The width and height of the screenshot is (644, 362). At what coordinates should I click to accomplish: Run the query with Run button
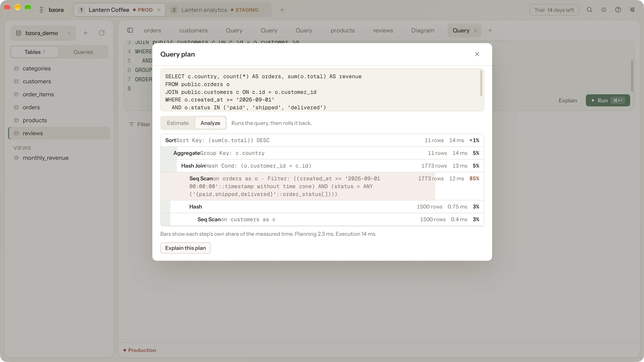point(608,100)
